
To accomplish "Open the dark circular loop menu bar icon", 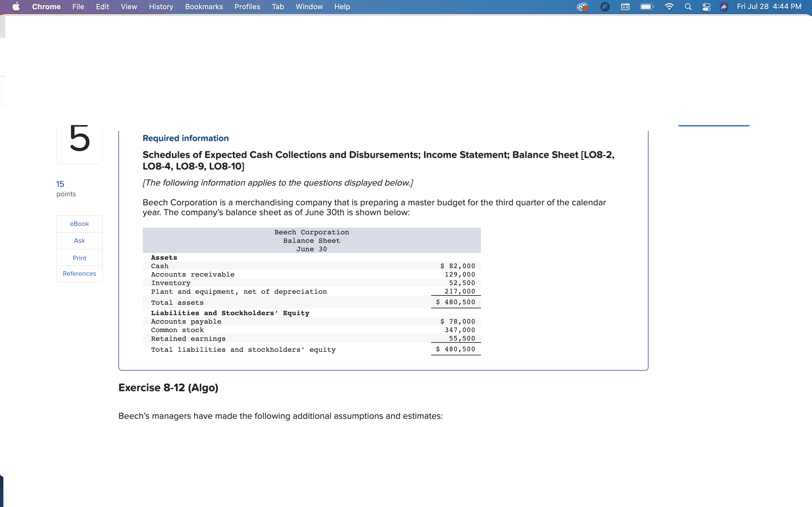I will pos(605,7).
